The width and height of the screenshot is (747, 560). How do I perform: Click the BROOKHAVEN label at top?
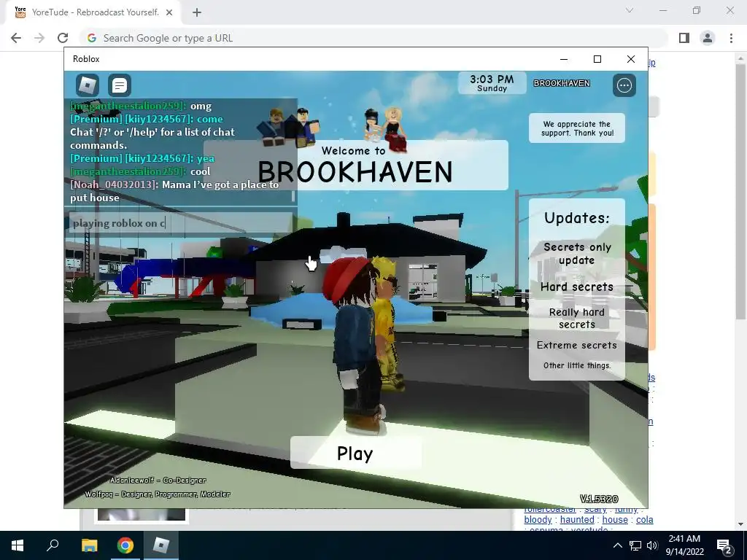click(562, 83)
